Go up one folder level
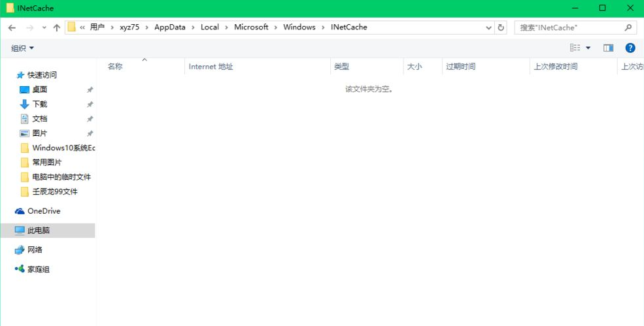 tap(57, 27)
